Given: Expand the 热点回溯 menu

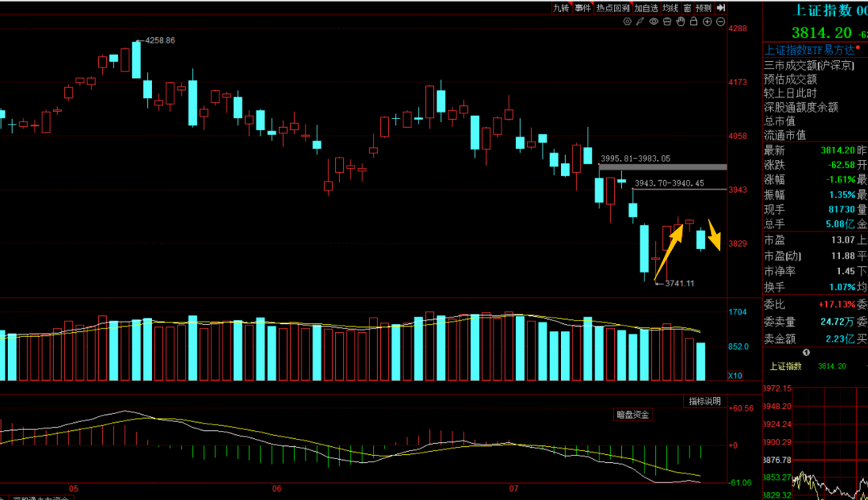Looking at the screenshot, I should click(x=613, y=8).
